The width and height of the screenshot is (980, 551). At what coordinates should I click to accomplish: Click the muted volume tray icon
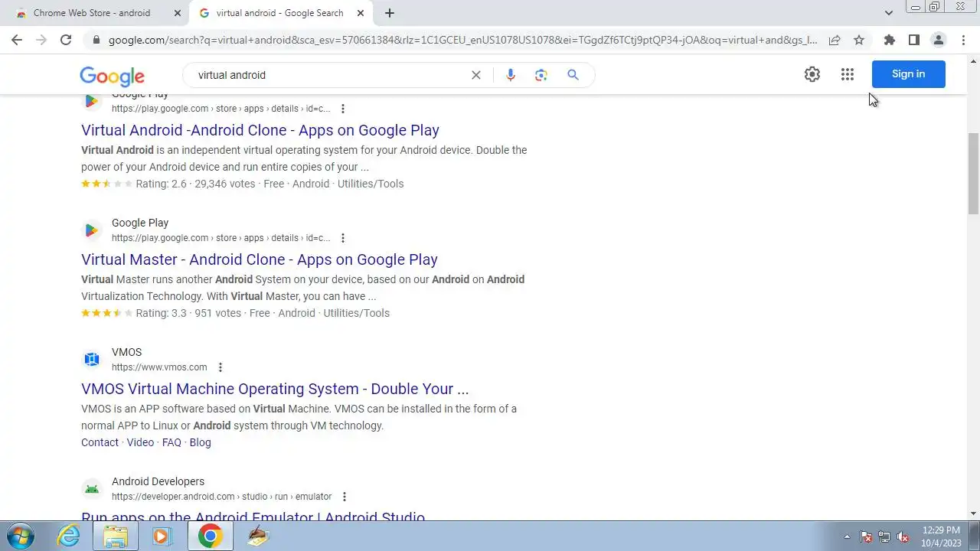pyautogui.click(x=903, y=536)
